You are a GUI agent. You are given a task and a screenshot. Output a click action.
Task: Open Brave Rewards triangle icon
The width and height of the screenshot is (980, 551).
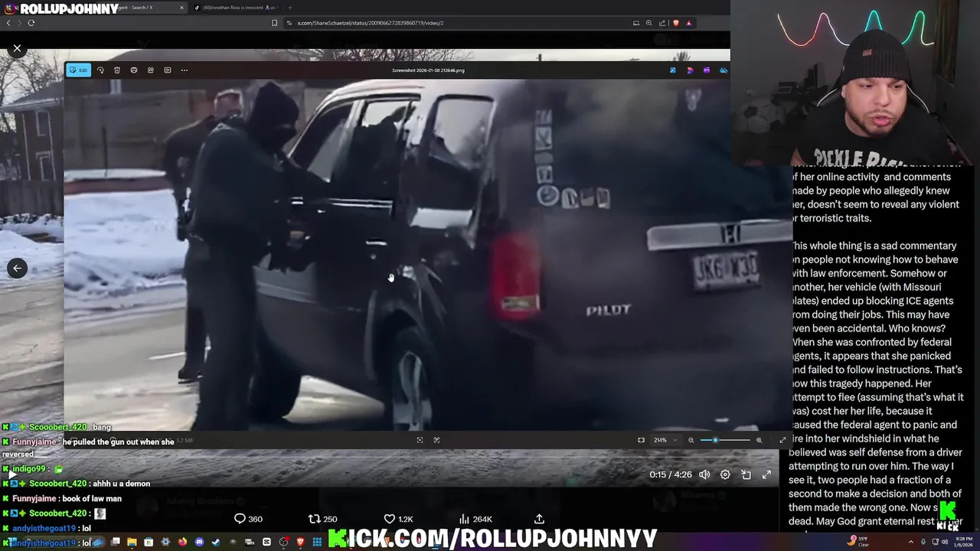688,23
